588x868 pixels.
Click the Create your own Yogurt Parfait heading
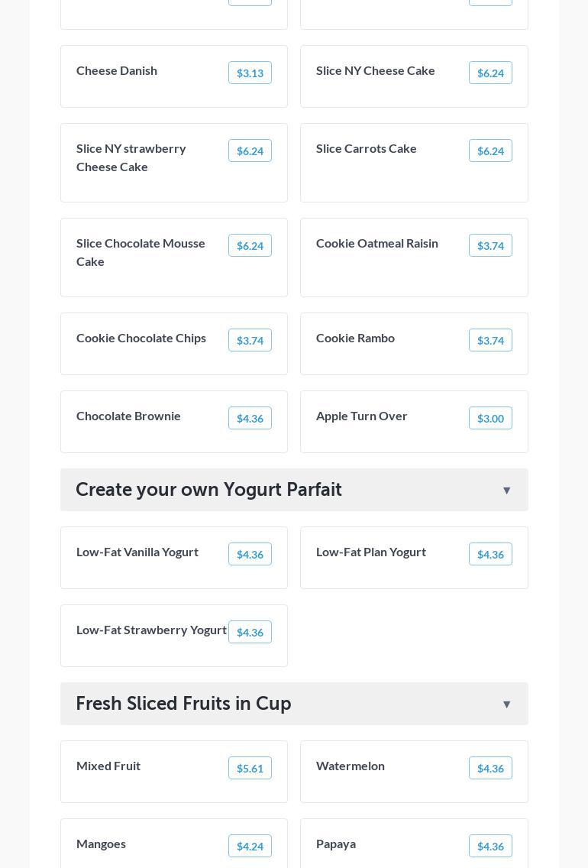click(208, 490)
